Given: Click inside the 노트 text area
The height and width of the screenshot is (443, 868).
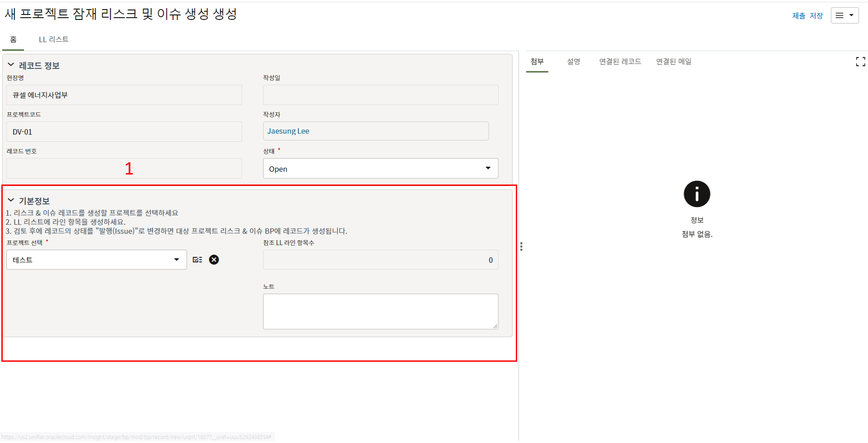Looking at the screenshot, I should point(380,311).
